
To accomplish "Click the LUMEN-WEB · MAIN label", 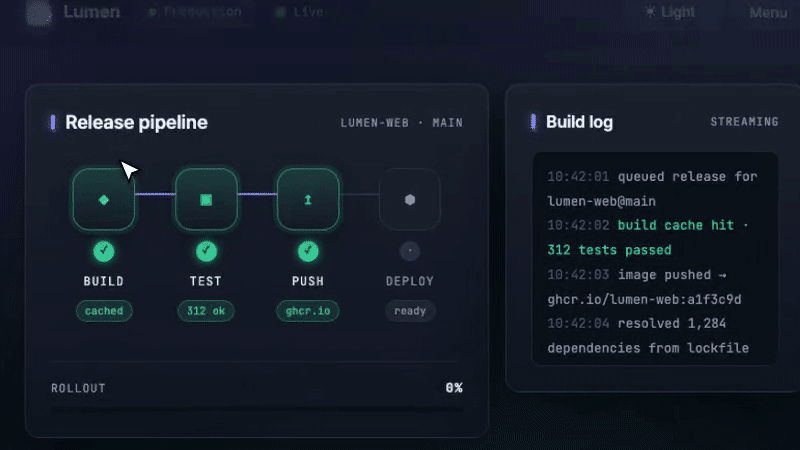I will point(402,123).
